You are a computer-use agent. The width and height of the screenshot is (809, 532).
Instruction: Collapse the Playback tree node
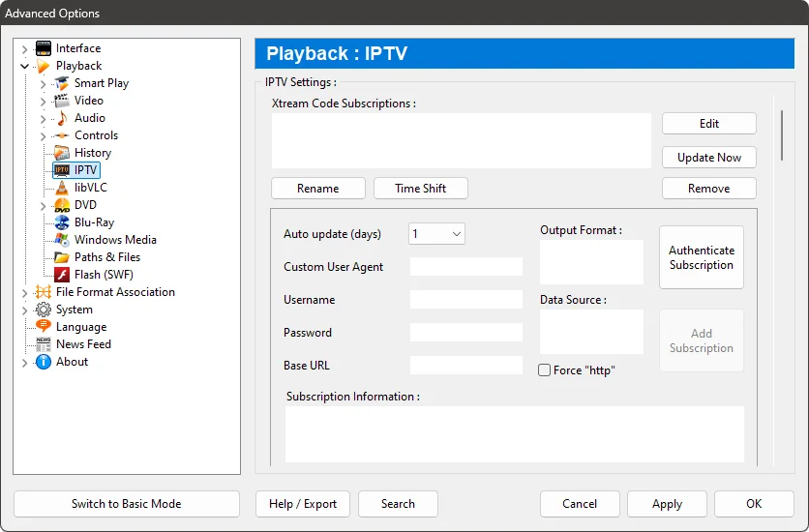click(24, 66)
